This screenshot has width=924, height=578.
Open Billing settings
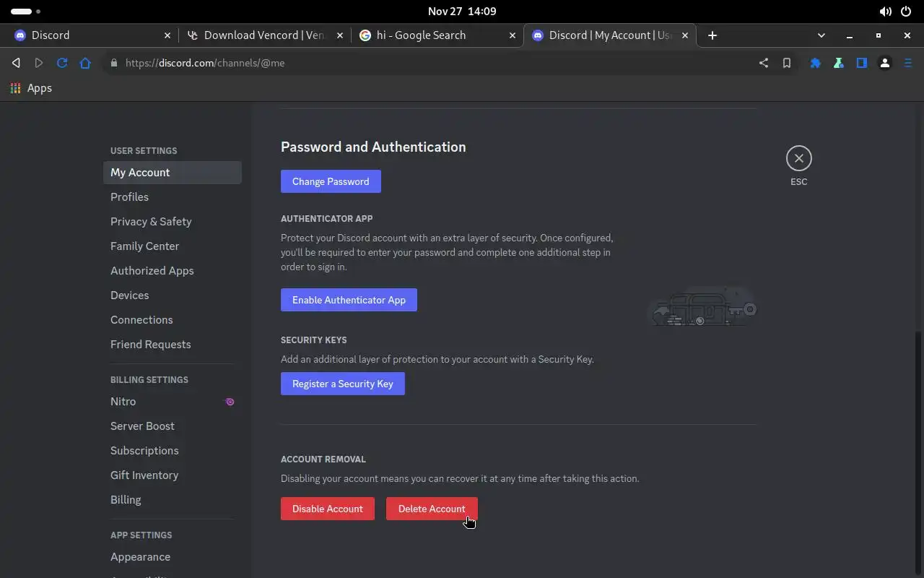172,499
